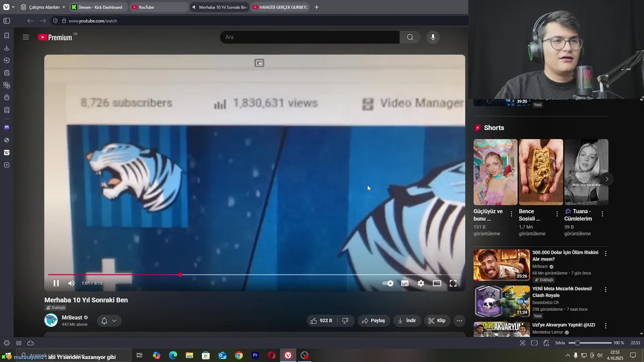Open the Wikipedia web panel

click(x=7, y=152)
